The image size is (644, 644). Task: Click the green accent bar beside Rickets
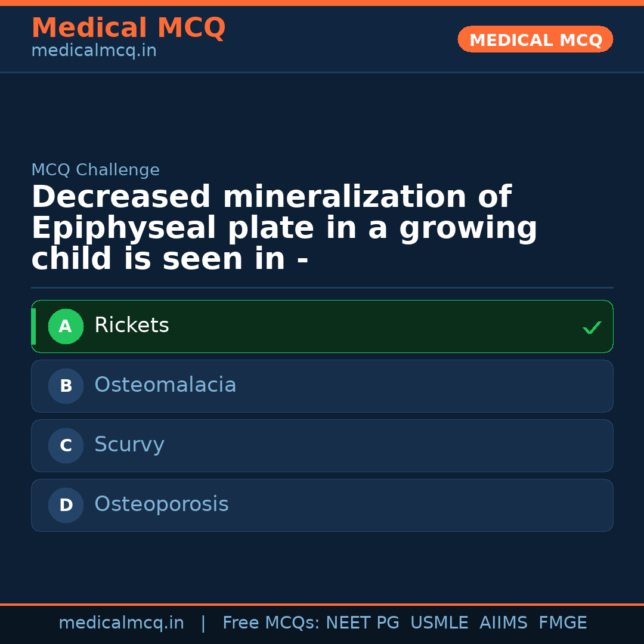pyautogui.click(x=33, y=326)
